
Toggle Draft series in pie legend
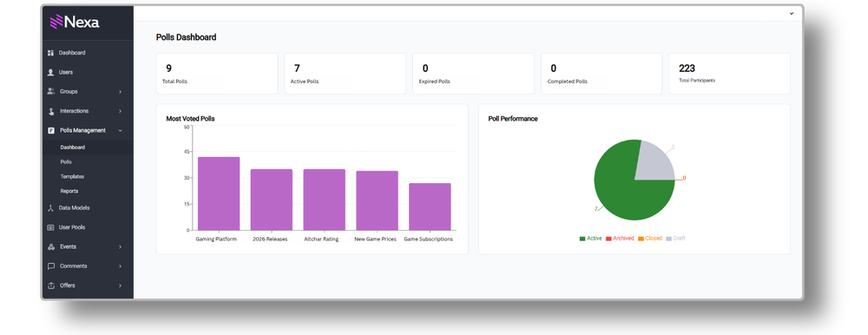pyautogui.click(x=676, y=239)
